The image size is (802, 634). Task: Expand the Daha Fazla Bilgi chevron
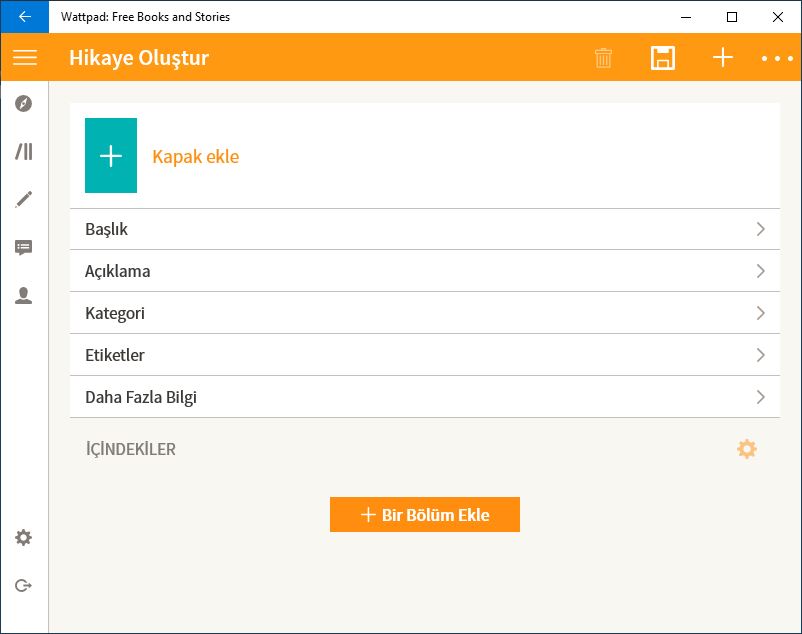(761, 397)
